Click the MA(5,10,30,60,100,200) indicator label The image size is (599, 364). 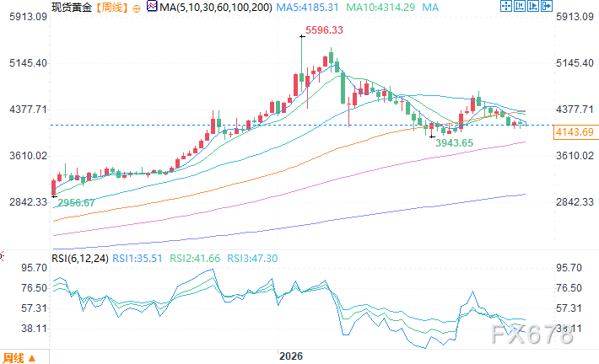(216, 8)
